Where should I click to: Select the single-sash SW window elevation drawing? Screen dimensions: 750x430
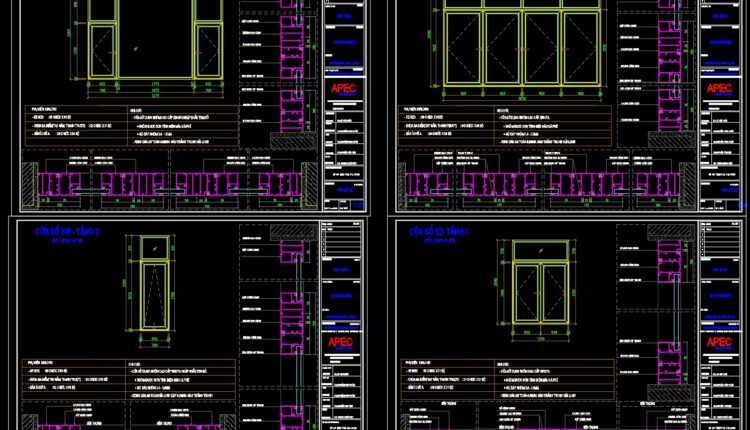pyautogui.click(x=154, y=283)
